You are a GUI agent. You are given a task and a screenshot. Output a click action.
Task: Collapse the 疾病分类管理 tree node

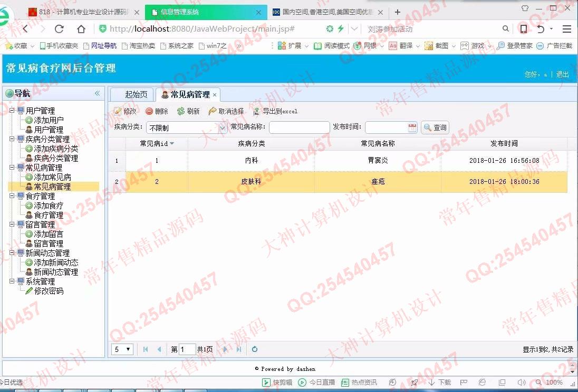coord(12,139)
